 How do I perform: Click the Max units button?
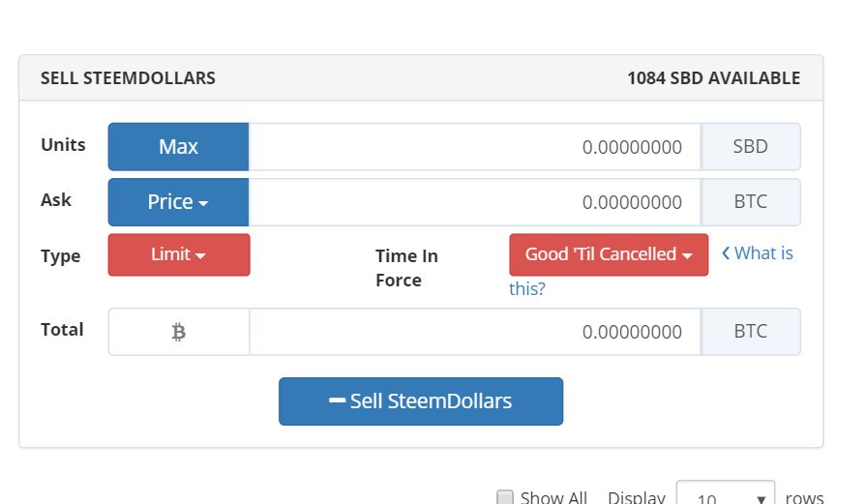(178, 147)
